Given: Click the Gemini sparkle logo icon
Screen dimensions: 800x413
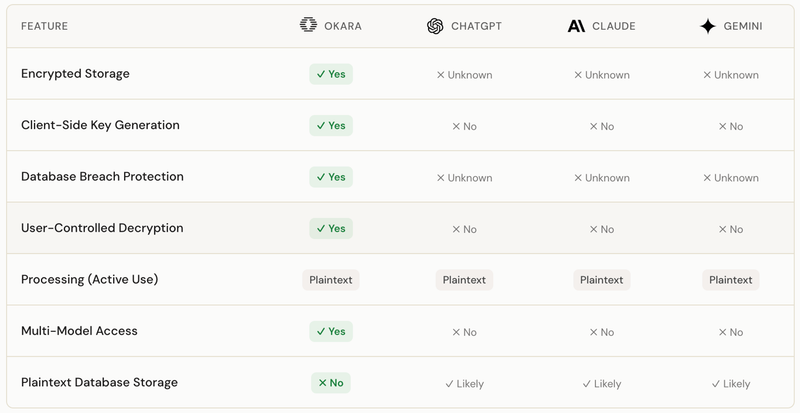Looking at the screenshot, I should tap(708, 26).
